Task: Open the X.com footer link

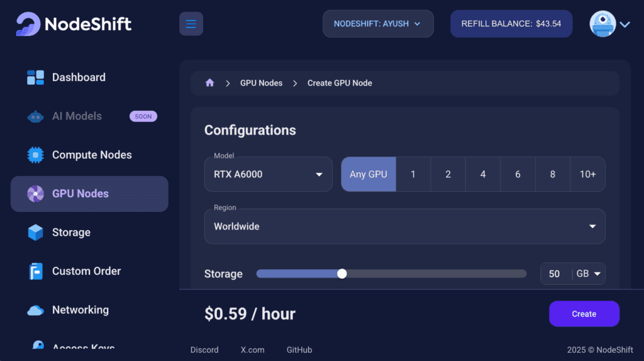Action: tap(253, 350)
